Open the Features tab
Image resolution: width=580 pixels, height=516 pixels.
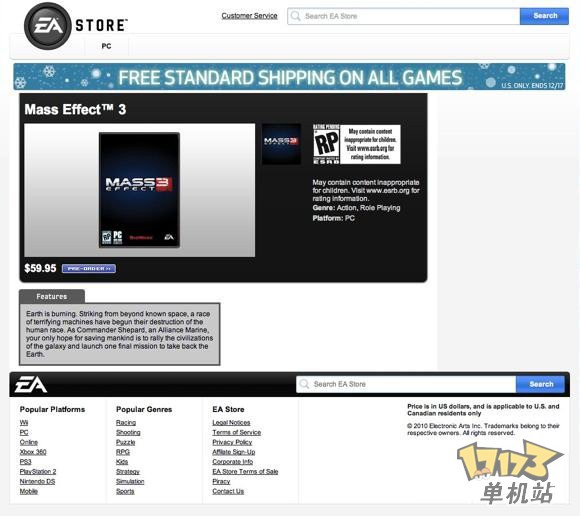[52, 296]
